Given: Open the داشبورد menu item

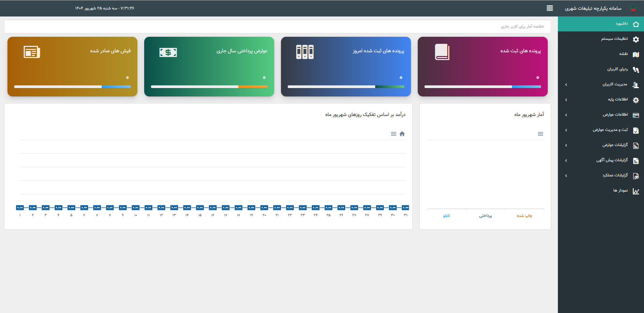Looking at the screenshot, I should pyautogui.click(x=621, y=24).
